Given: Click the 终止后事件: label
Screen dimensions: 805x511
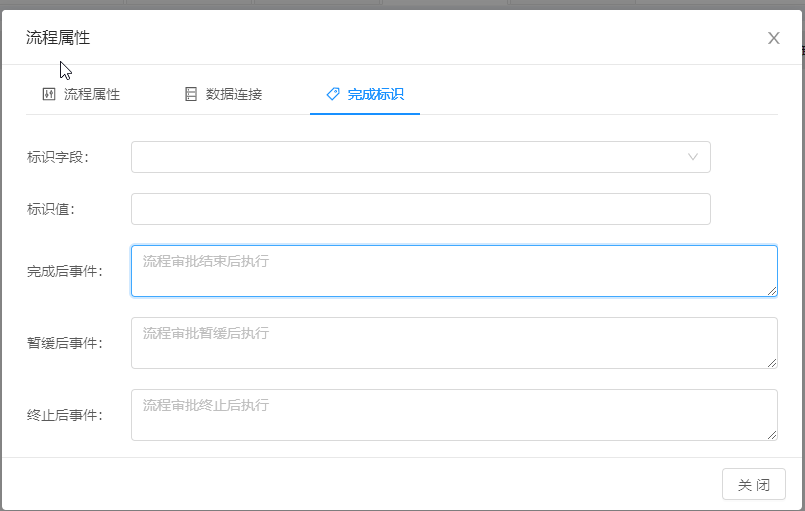Looking at the screenshot, I should pyautogui.click(x=65, y=415).
